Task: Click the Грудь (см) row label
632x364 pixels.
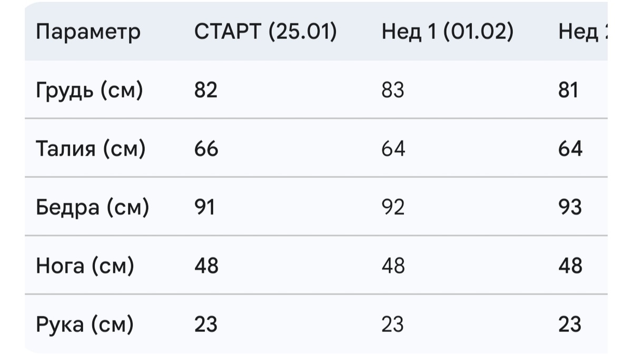Action: click(90, 90)
